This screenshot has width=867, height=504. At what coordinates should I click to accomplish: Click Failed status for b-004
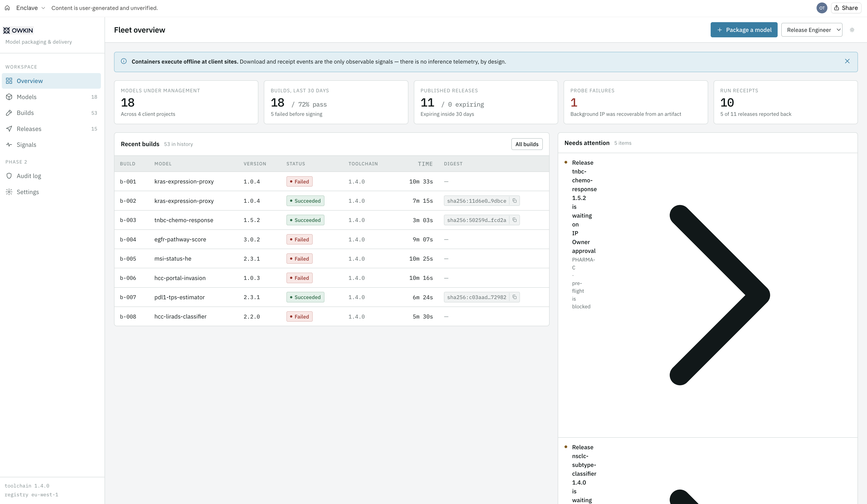click(299, 239)
